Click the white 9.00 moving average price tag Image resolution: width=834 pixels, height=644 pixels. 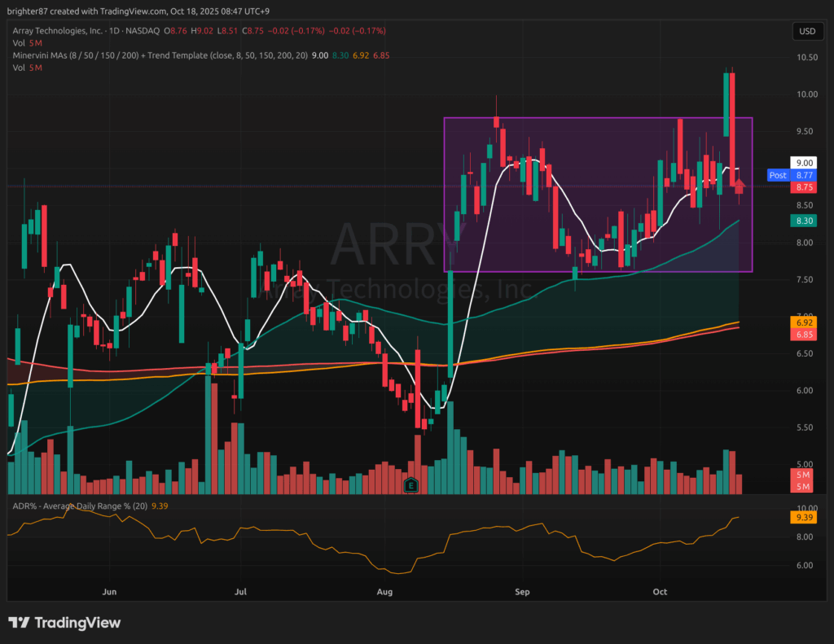pos(805,163)
